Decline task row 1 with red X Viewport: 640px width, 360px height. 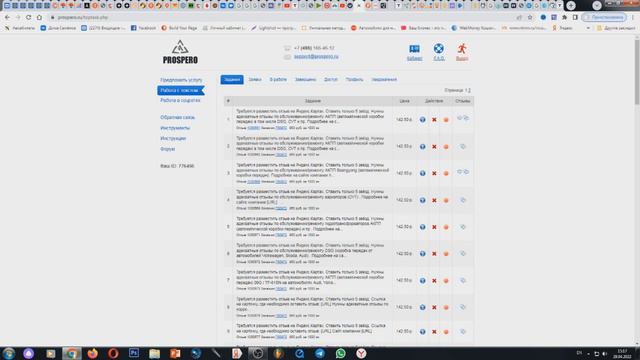(434, 120)
